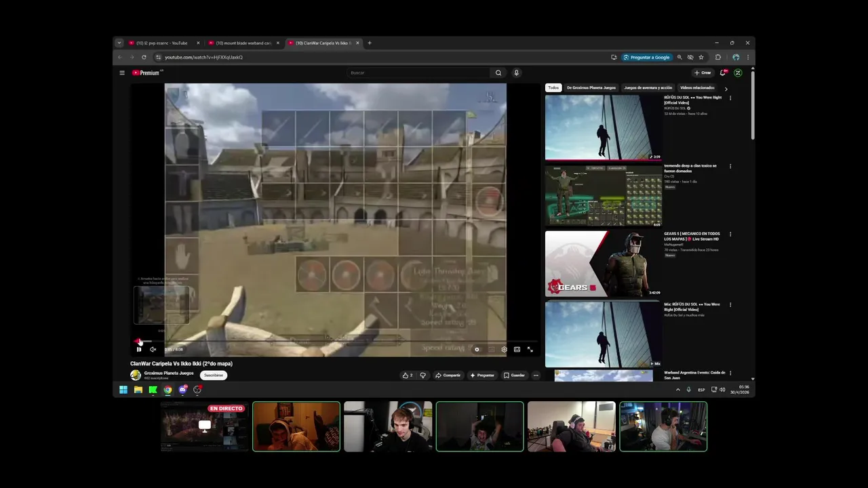Save video with the Guardar button
This screenshot has width=868, height=488.
point(514,375)
